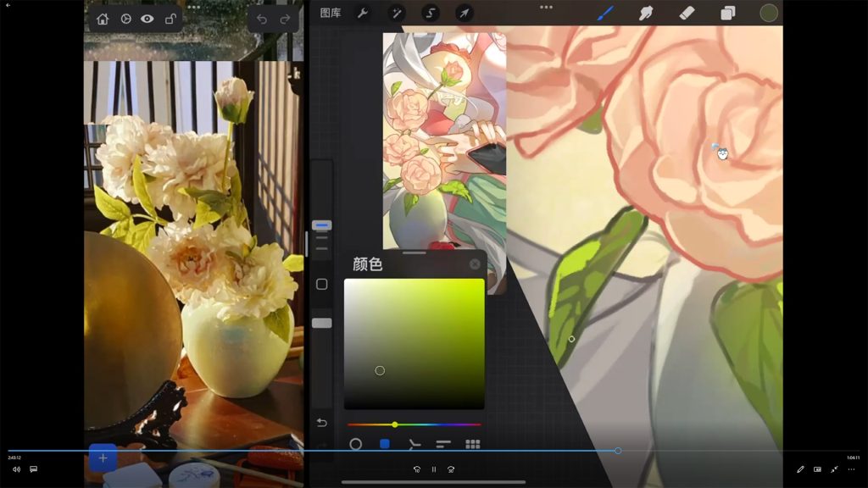Activate the Transform arrow tool
The image size is (868, 488).
[x=465, y=14]
